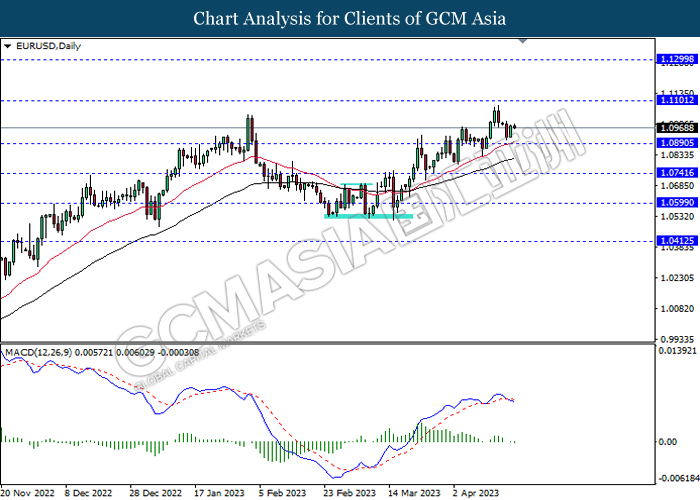Select the 5 Feb 2023 date label
This screenshot has height=500, width=700.
[282, 493]
